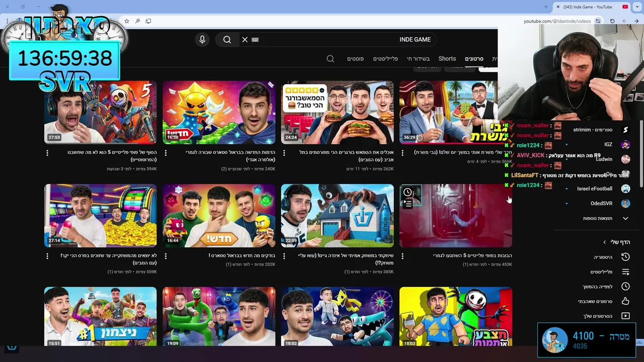
Task: Click the 36:29 גבי משרת video thumbnail
Action: [448, 113]
